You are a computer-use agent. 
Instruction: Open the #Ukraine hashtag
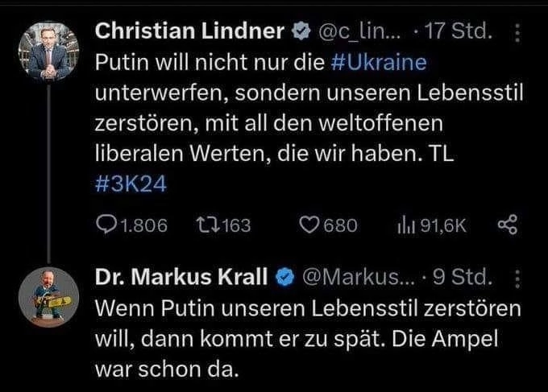(379, 63)
